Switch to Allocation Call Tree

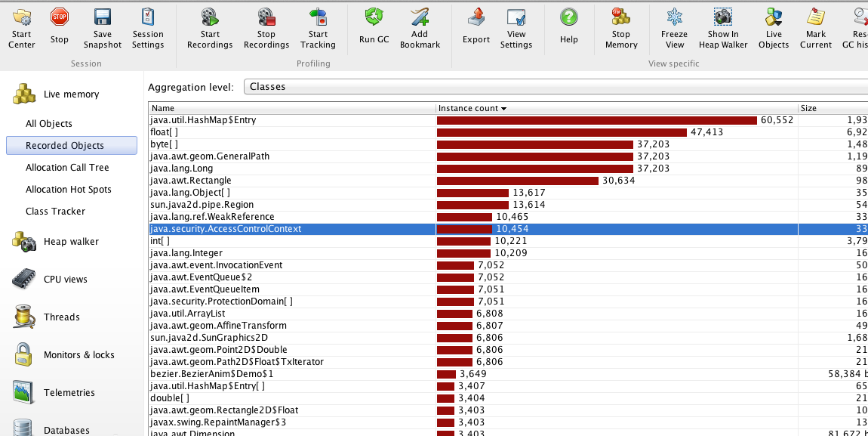[67, 167]
